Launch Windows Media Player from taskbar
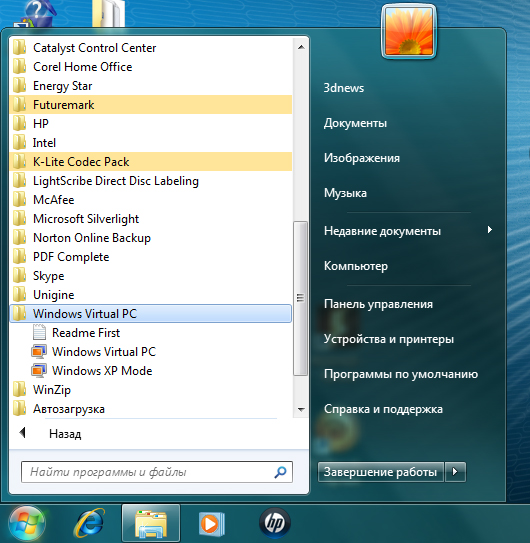The height and width of the screenshot is (543, 530). [212, 524]
